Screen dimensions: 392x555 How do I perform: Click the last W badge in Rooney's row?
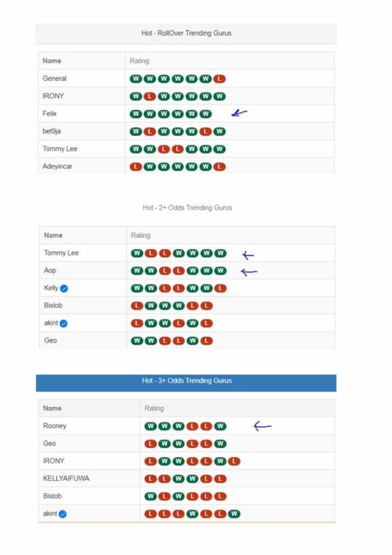coord(220,426)
